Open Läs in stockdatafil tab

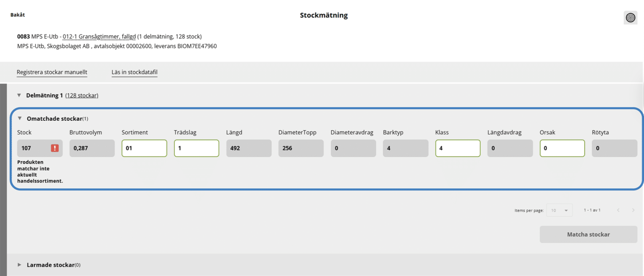click(134, 72)
